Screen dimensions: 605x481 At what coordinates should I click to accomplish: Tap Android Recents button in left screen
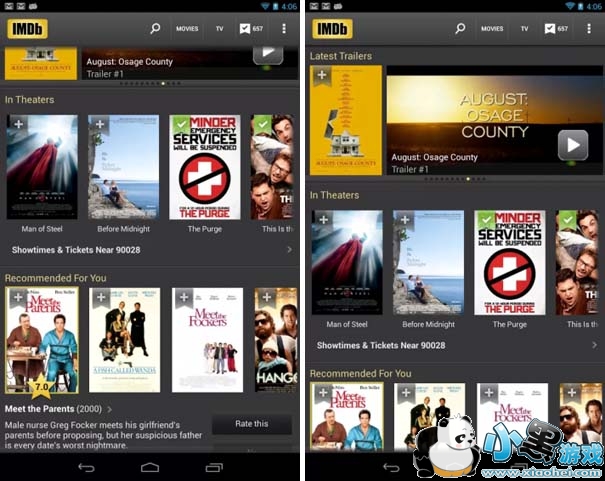pos(214,467)
